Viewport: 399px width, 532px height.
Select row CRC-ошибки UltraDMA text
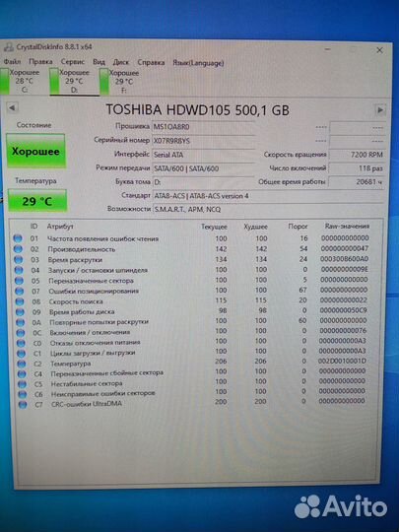[x=87, y=404]
